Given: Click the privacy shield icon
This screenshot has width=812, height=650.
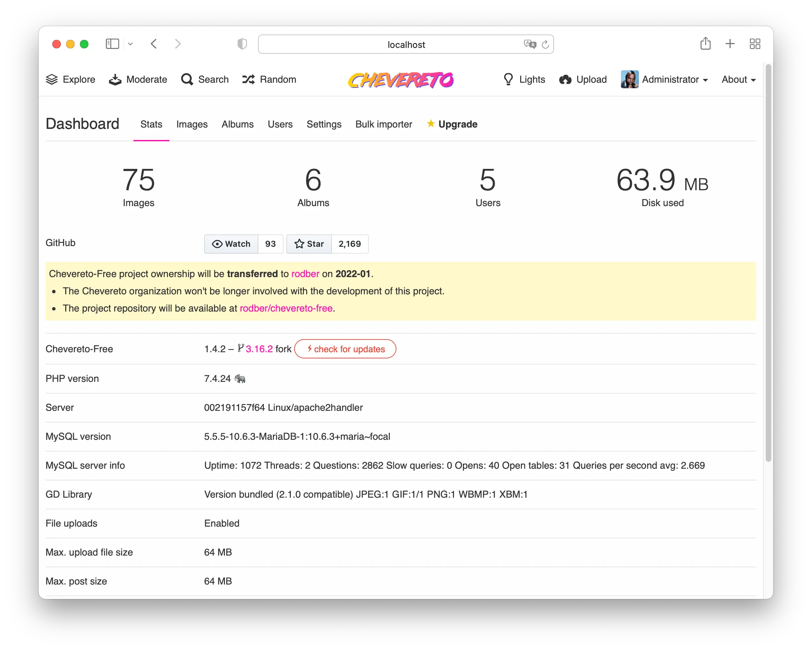Looking at the screenshot, I should pyautogui.click(x=242, y=44).
